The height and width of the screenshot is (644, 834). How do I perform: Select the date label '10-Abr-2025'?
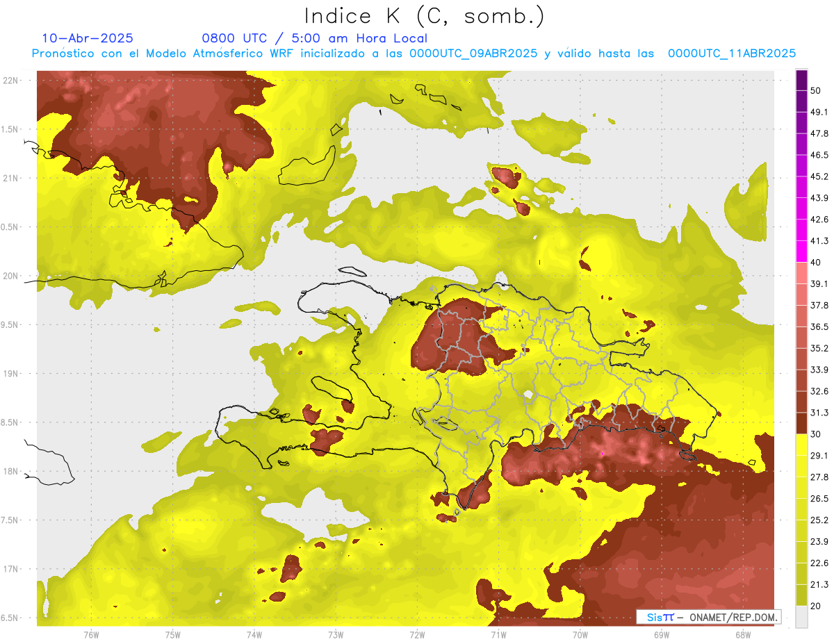coord(88,38)
